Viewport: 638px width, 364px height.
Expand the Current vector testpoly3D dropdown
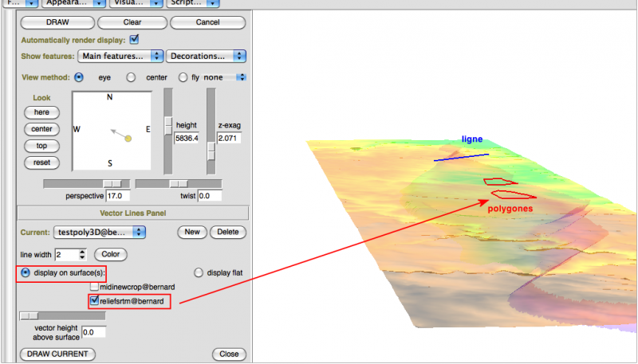point(100,233)
